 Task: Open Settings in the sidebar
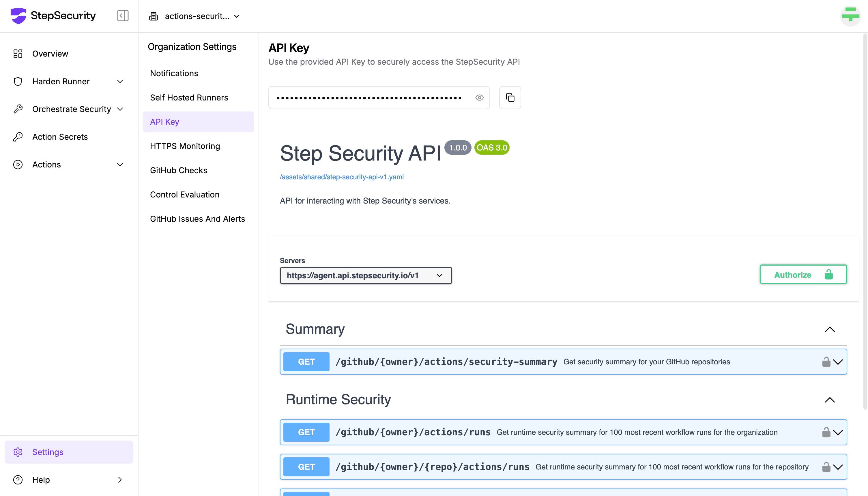69,452
